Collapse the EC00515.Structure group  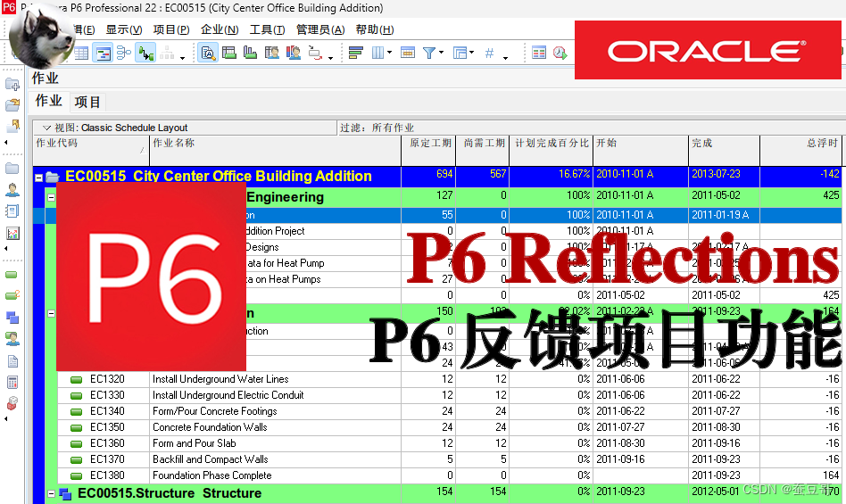[51, 494]
